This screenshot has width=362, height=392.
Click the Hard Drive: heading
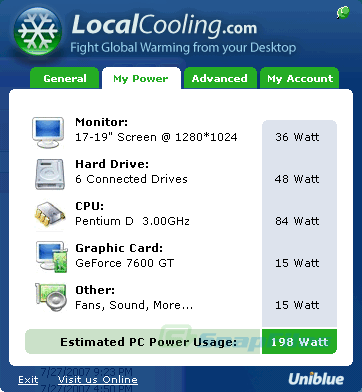point(112,164)
